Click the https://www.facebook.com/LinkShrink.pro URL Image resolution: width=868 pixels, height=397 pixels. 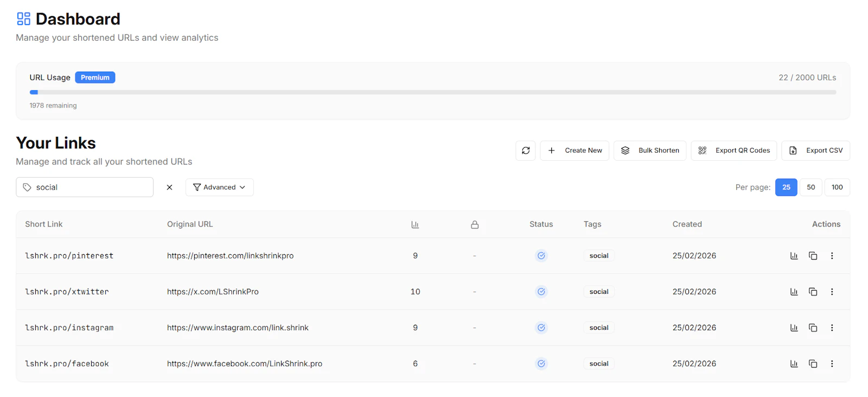coord(245,364)
